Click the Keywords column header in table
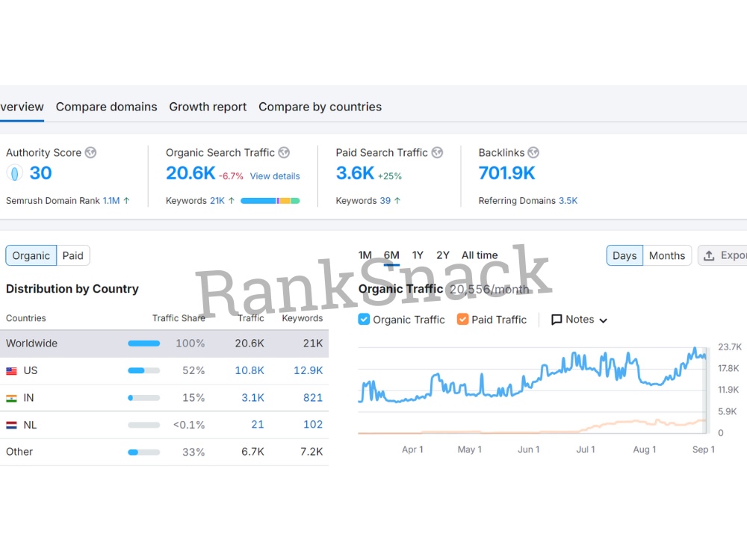This screenshot has height=560, width=747. (302, 318)
